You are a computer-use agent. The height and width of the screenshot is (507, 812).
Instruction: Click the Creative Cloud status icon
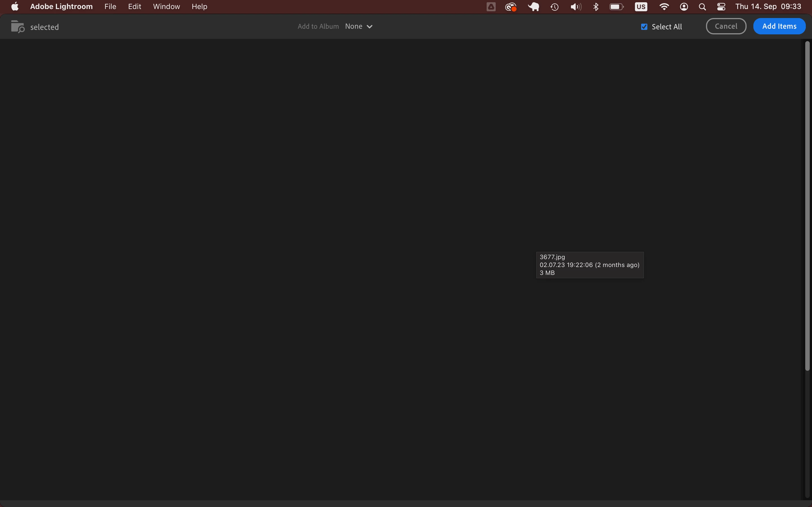point(510,7)
